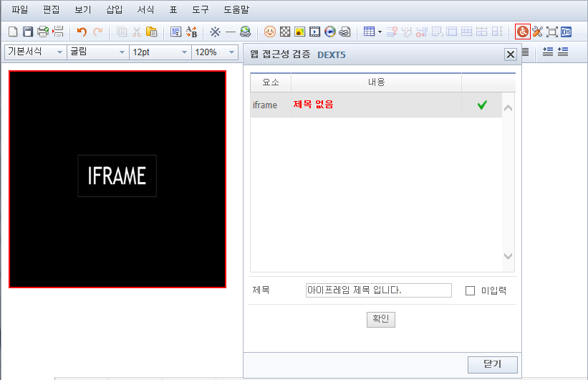
Task: Insert a Flash/video film icon
Action: pyautogui.click(x=314, y=32)
